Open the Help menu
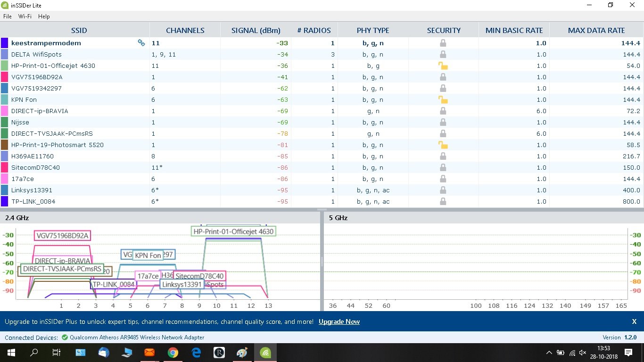 [x=44, y=16]
